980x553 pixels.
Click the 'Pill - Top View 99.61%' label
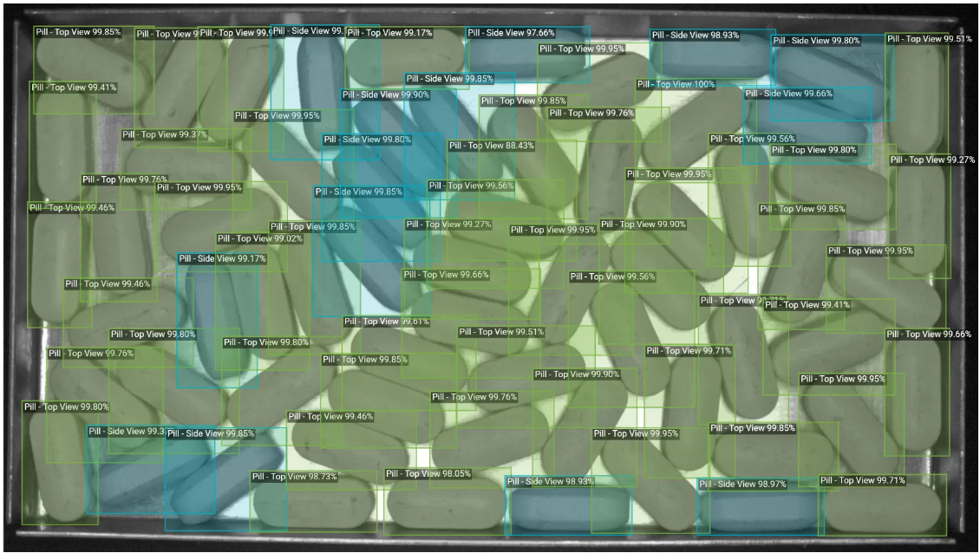tap(387, 322)
